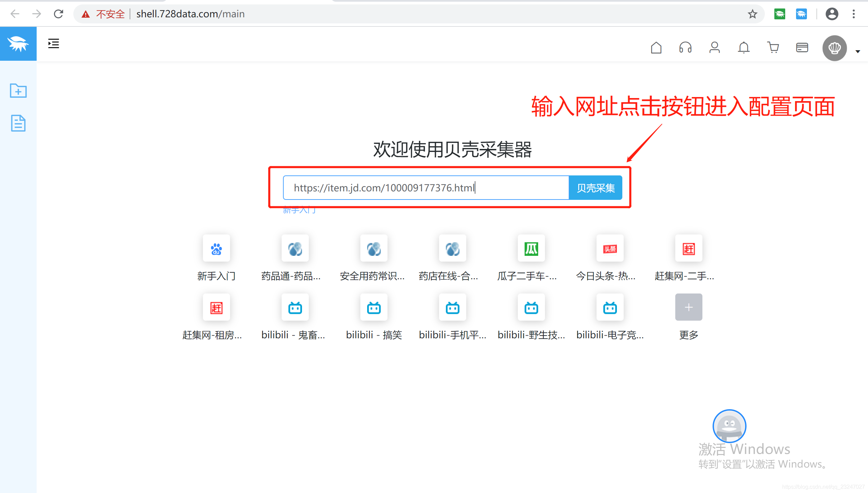
Task: Open the 赶集网-二手 template icon
Action: click(688, 248)
